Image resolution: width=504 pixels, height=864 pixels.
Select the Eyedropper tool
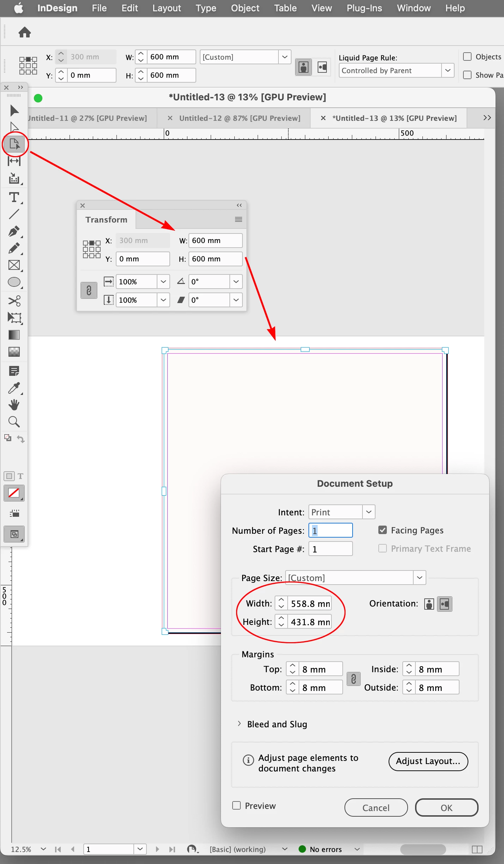(x=14, y=388)
